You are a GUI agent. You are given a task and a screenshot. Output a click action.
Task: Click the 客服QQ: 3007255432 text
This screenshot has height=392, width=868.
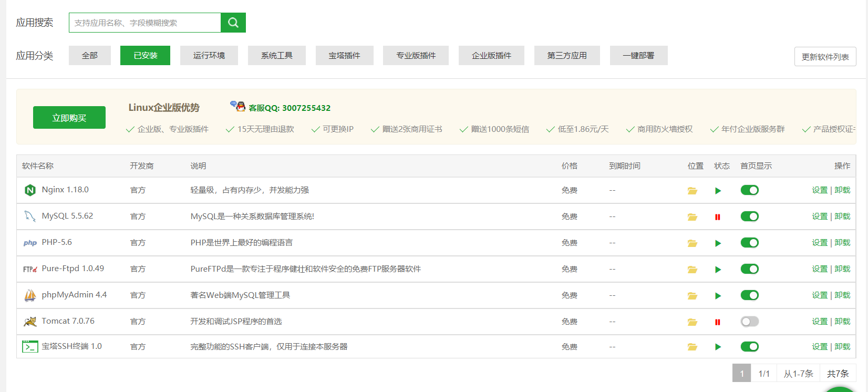pos(290,108)
